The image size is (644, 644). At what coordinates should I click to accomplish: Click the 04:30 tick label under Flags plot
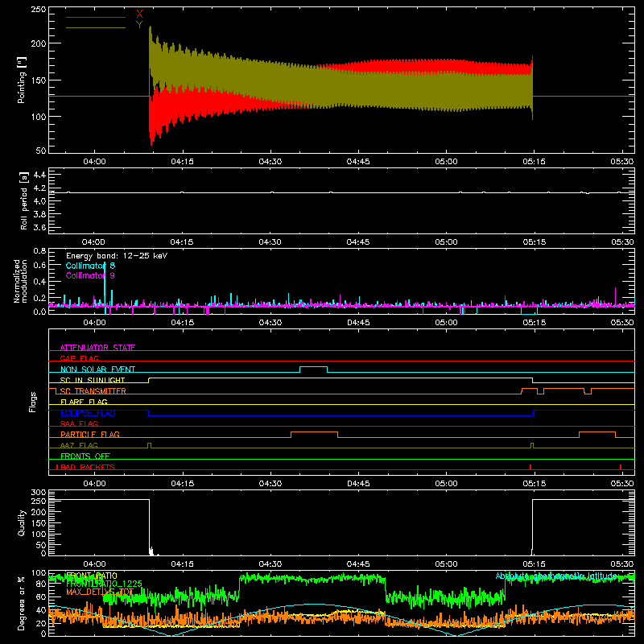coord(270,484)
